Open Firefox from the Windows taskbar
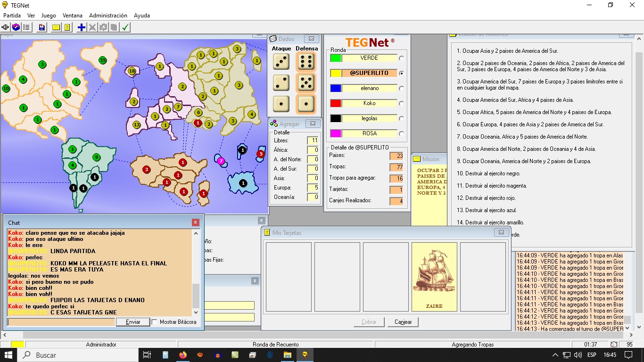644x362 pixels. point(182,355)
